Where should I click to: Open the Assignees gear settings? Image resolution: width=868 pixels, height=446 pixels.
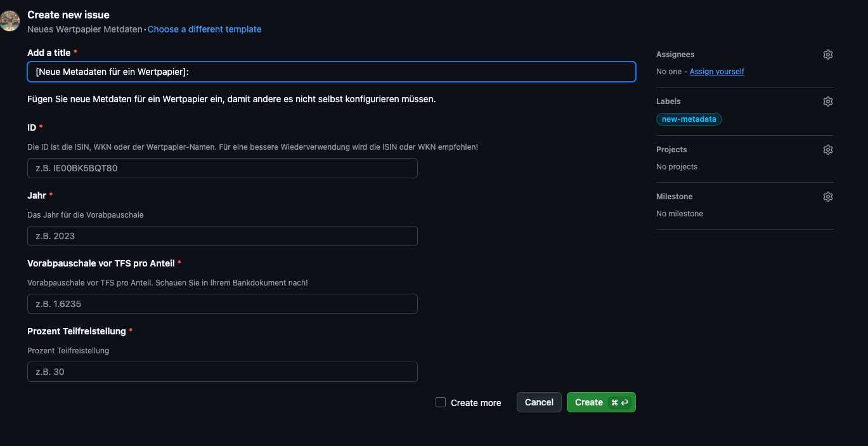tap(827, 55)
